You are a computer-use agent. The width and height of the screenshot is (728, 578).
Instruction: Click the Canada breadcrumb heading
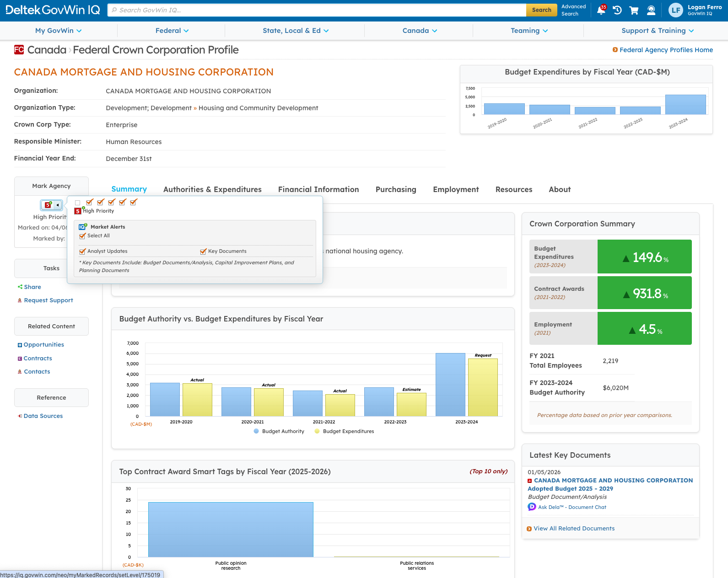click(47, 50)
